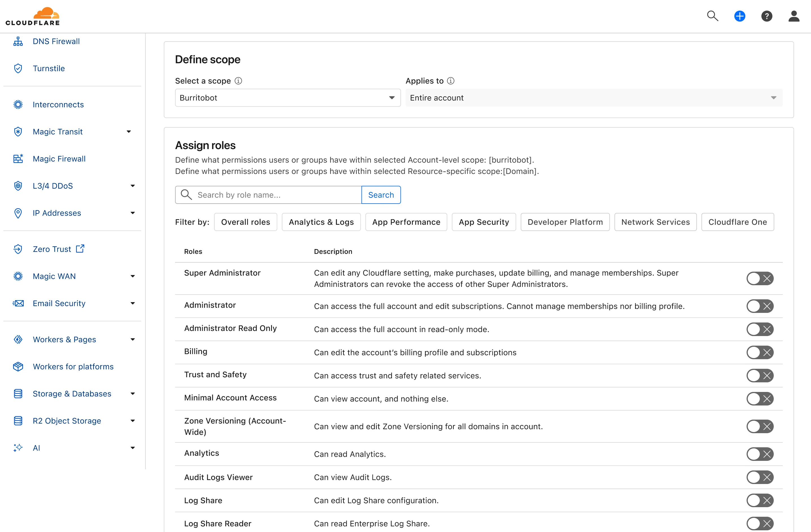
Task: Click the info icon next to Select a scope
Action: (238, 81)
